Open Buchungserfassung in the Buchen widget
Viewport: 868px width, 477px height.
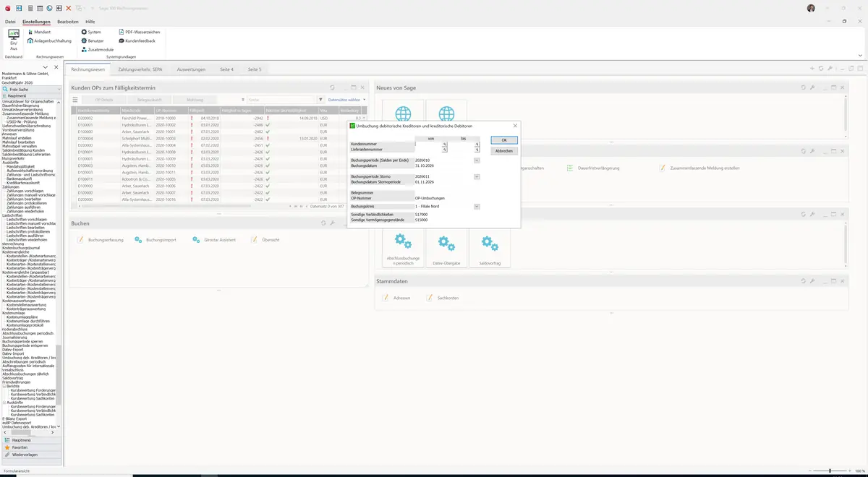click(x=101, y=239)
